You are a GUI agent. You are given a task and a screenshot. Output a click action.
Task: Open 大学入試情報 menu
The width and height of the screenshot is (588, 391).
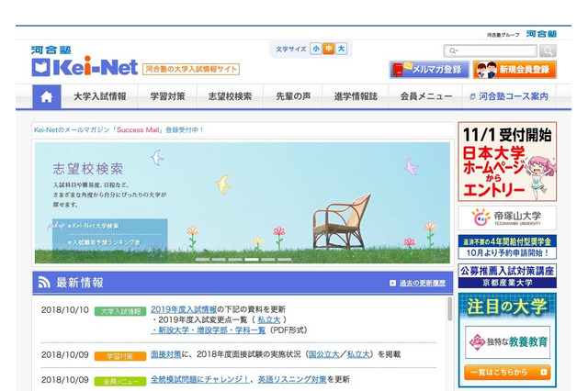pos(100,96)
